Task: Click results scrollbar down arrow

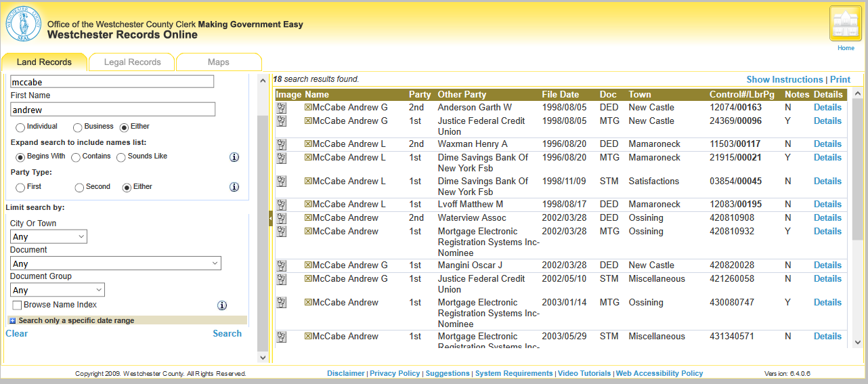Action: click(x=858, y=343)
